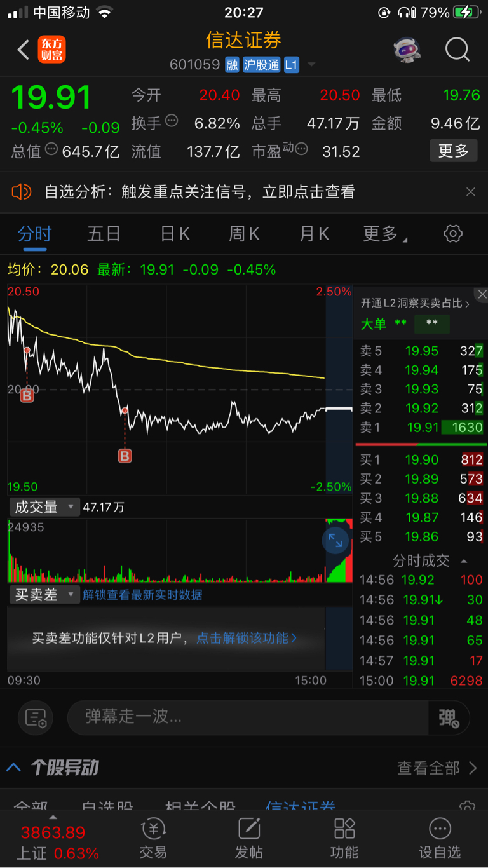This screenshot has height=868, width=488.
Task: Select the 买5 19.86 order row
Action: (421, 537)
